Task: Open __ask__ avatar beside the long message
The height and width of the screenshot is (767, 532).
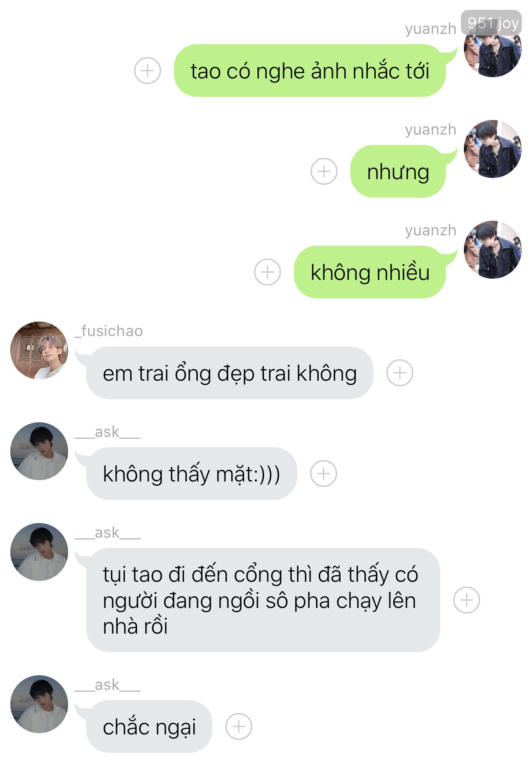Action: pyautogui.click(x=39, y=552)
